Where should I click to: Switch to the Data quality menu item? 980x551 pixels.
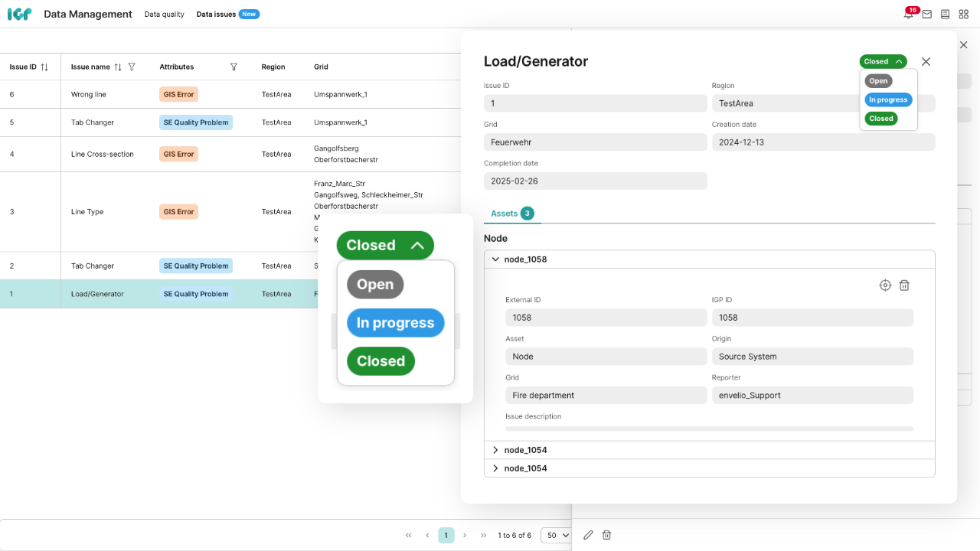click(164, 14)
